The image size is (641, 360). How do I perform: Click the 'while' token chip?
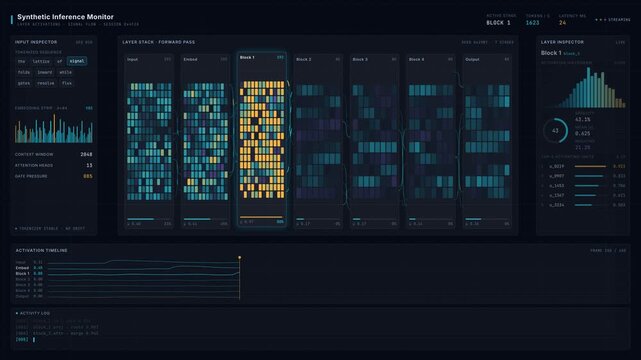[x=65, y=72]
